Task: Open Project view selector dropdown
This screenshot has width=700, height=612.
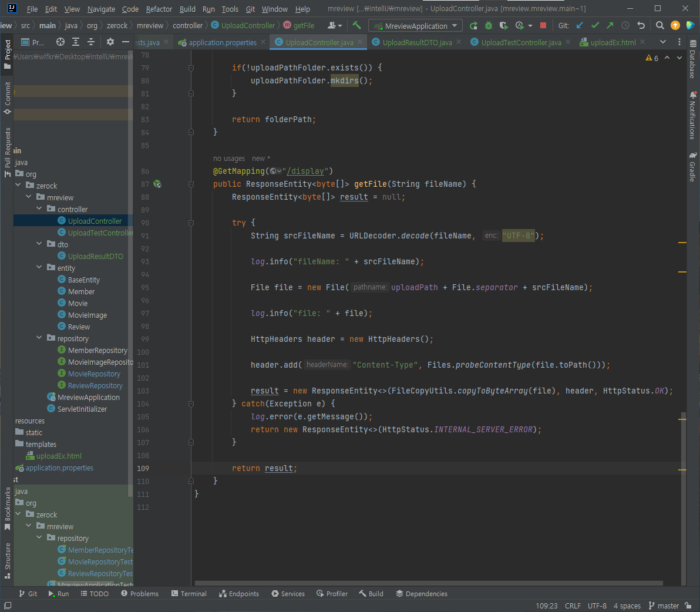Action: point(32,42)
